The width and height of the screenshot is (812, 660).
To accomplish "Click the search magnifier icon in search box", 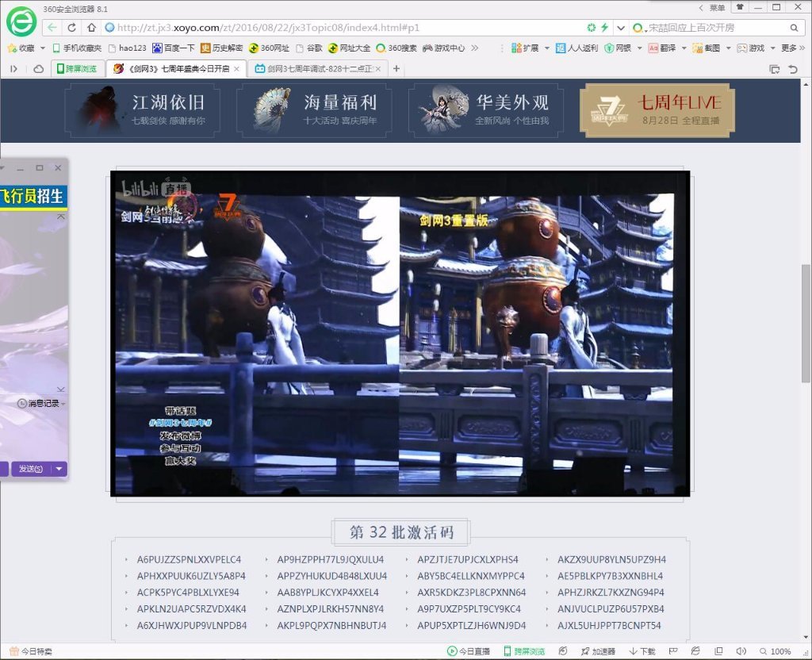I will tap(794, 28).
